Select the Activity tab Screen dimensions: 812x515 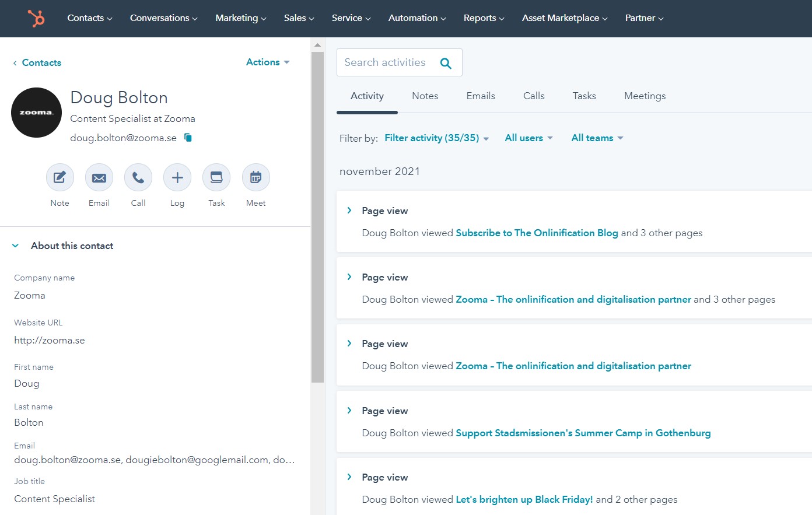[367, 96]
